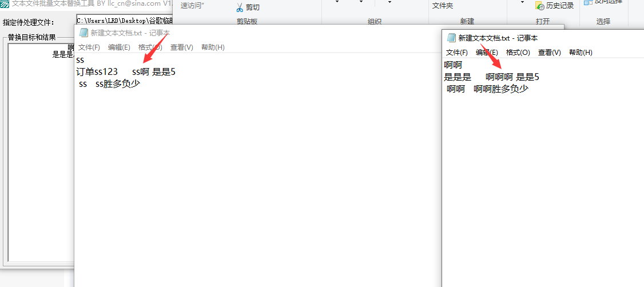Click the left Notepad window's title icon

(x=84, y=33)
